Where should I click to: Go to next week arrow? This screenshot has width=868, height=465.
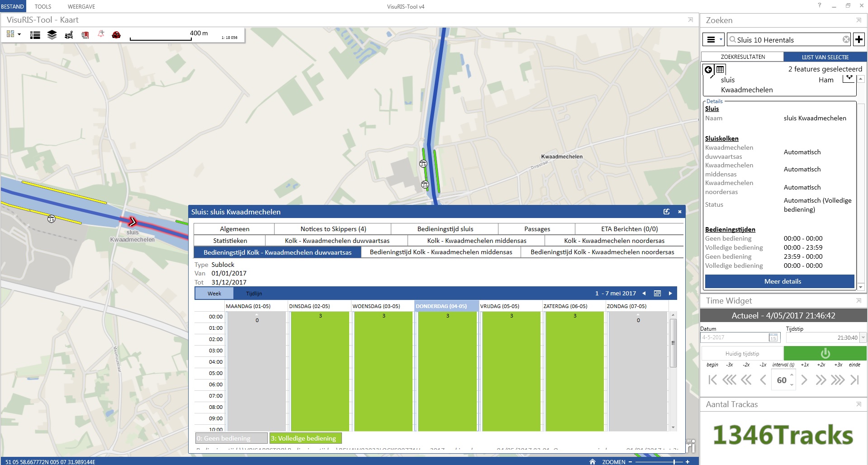[x=670, y=294]
